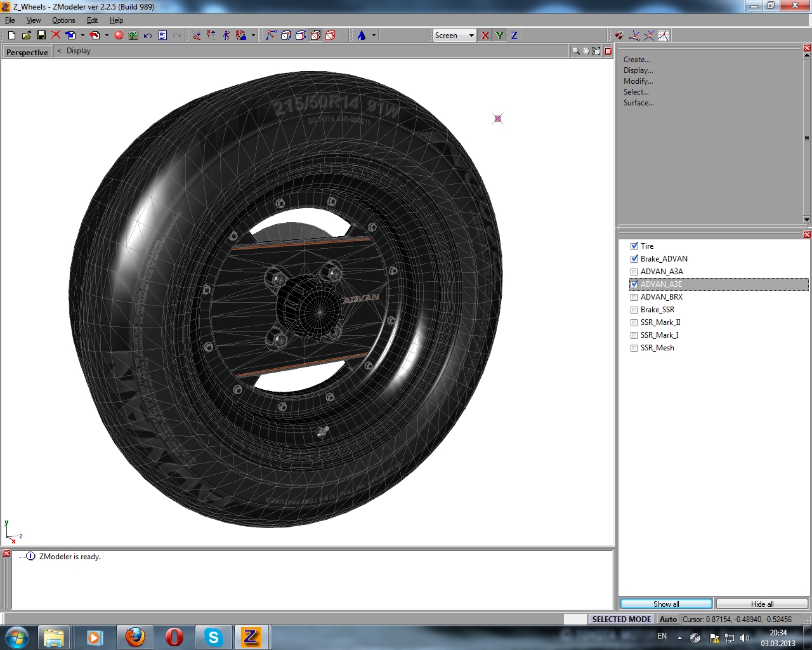Open a file with the folder icon
This screenshot has height=650, width=812.
pos(27,36)
